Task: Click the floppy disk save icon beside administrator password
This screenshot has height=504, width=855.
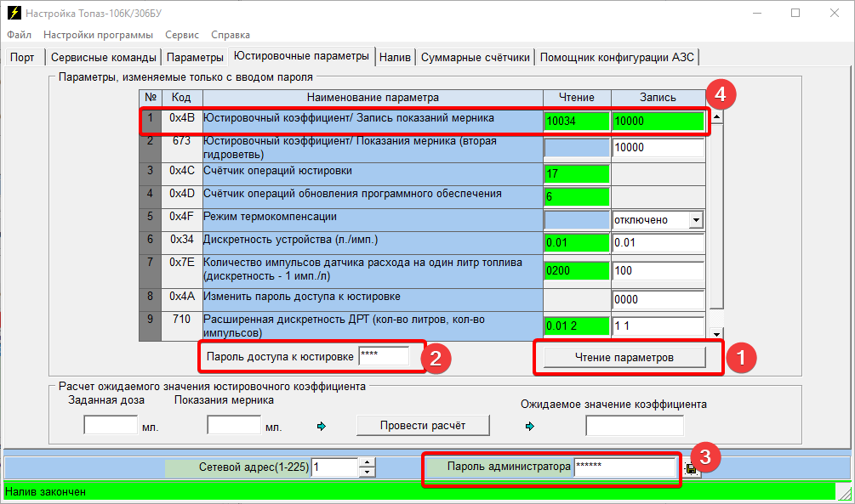Action: point(692,468)
